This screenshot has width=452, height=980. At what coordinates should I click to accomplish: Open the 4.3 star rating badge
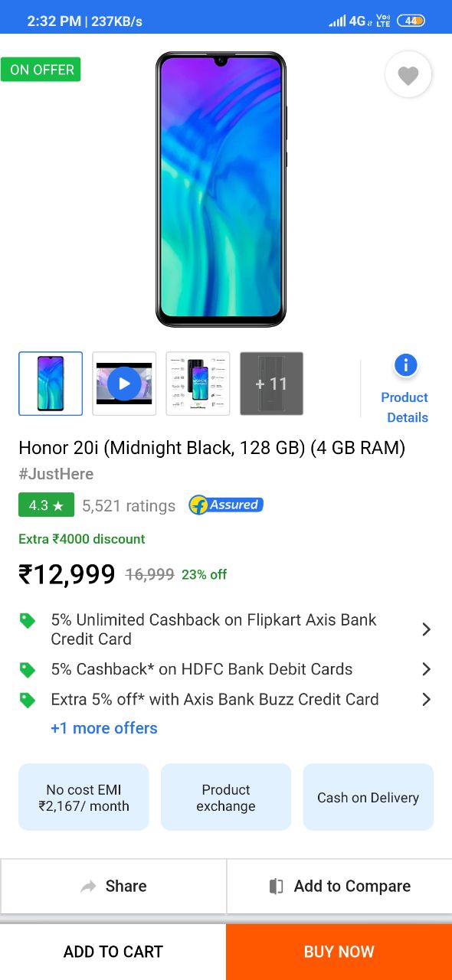[x=46, y=505]
